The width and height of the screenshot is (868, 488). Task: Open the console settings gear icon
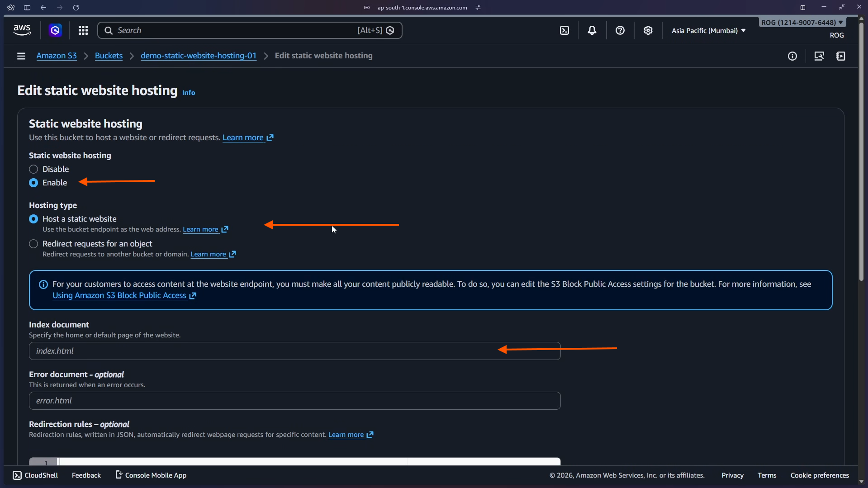pos(648,30)
